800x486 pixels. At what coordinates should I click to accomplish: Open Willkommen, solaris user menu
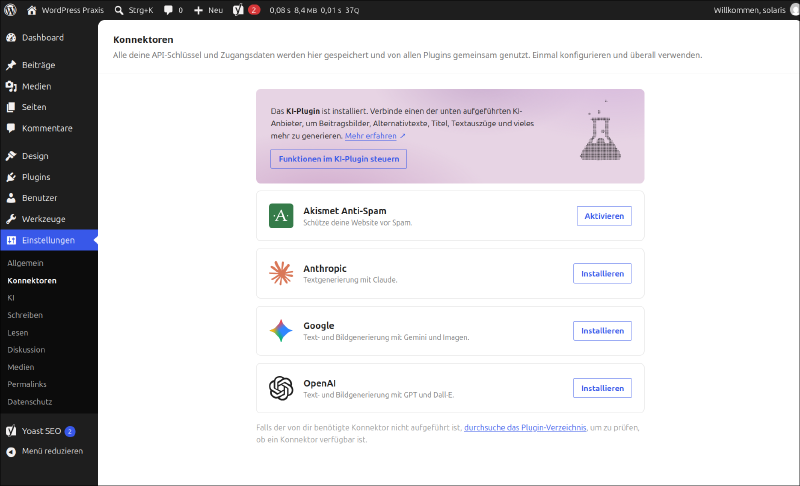coord(756,10)
